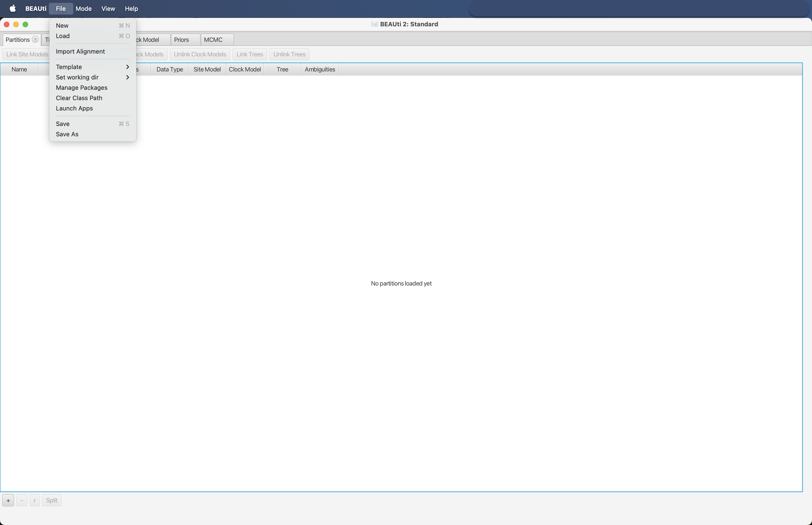Expand the Set working dir submenu

point(93,77)
